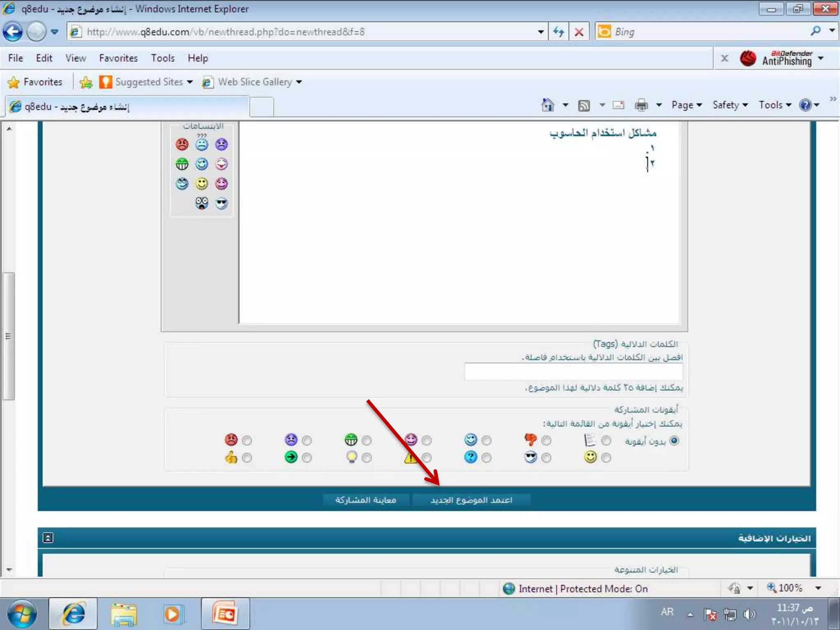Click the browser Back arrow button

click(x=13, y=32)
